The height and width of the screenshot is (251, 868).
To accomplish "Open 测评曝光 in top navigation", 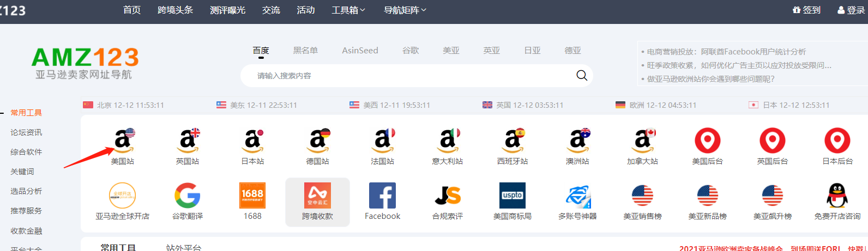I will pyautogui.click(x=227, y=10).
